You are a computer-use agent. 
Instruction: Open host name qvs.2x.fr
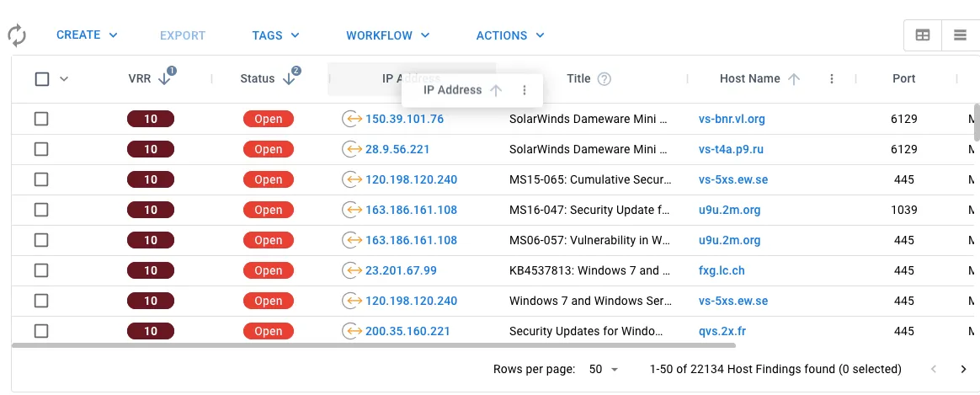tap(722, 331)
